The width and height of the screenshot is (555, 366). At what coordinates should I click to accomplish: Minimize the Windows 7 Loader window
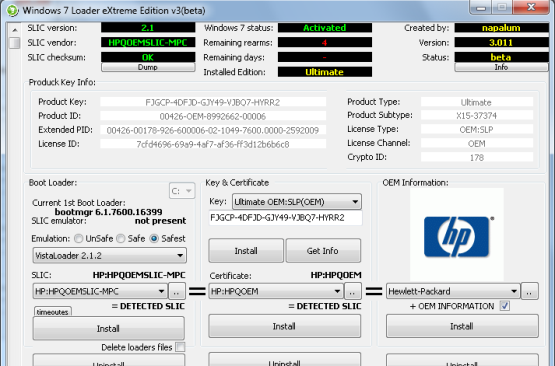pyautogui.click(x=481, y=7)
